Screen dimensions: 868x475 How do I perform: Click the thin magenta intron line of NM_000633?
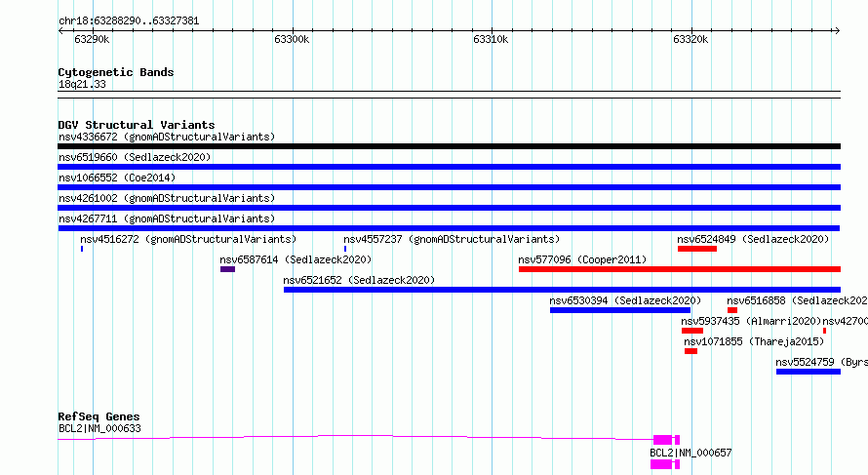(354, 437)
